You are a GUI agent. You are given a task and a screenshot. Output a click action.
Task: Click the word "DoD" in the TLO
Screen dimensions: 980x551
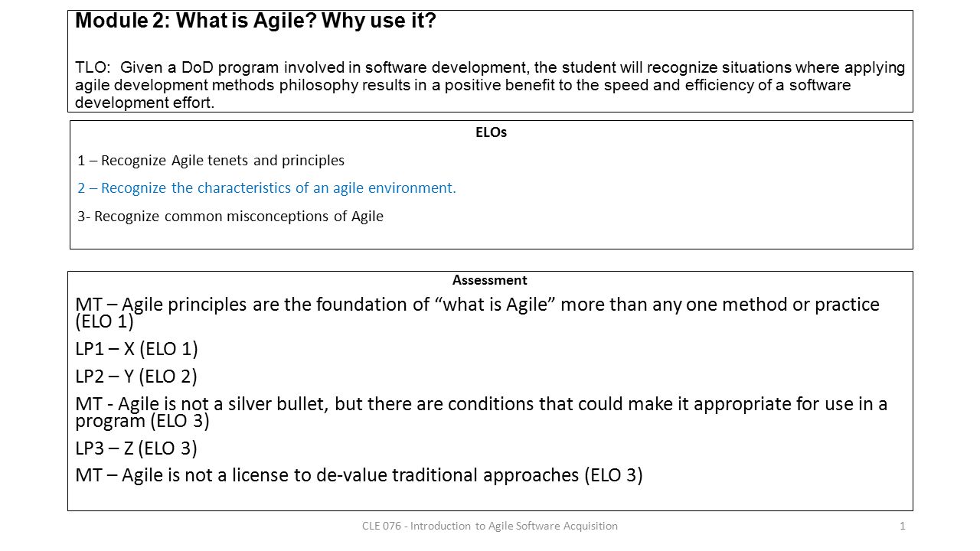[x=198, y=67]
